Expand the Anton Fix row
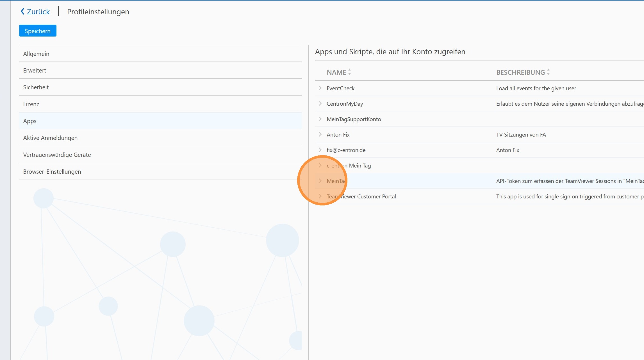Viewport: 644px width, 360px height. point(320,134)
